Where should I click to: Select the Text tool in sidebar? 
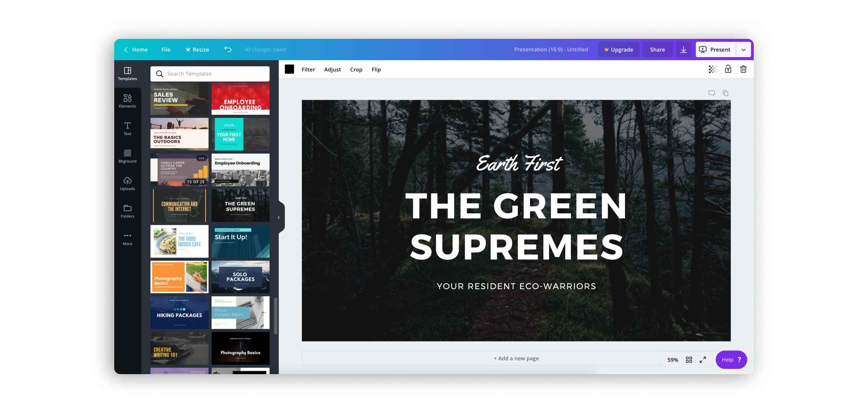(x=126, y=129)
